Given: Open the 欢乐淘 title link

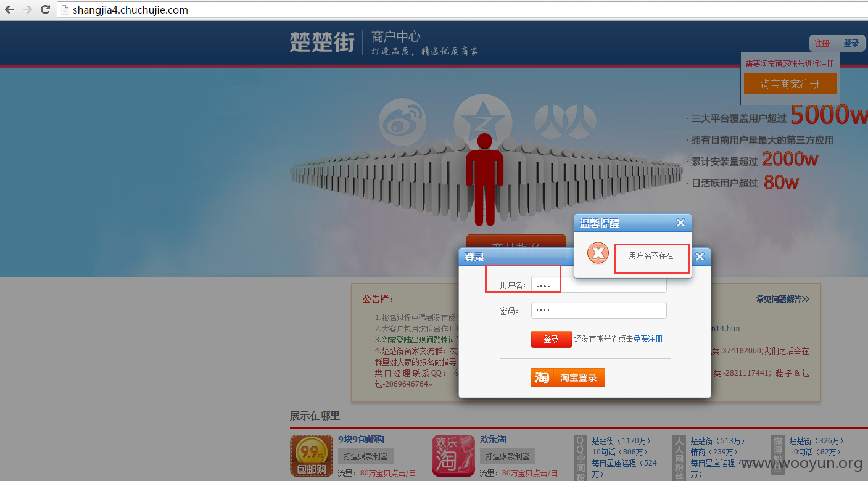Looking at the screenshot, I should (493, 439).
